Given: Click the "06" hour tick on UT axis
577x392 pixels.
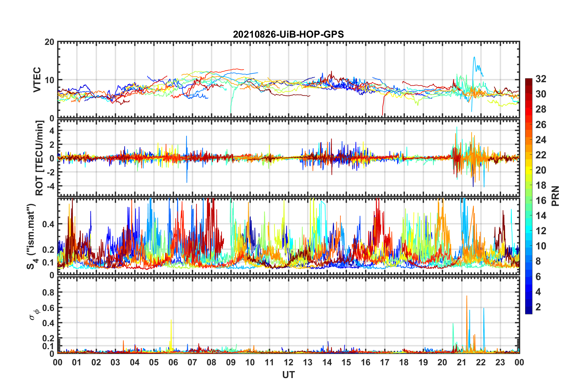Looking at the screenshot, I should (173, 362).
